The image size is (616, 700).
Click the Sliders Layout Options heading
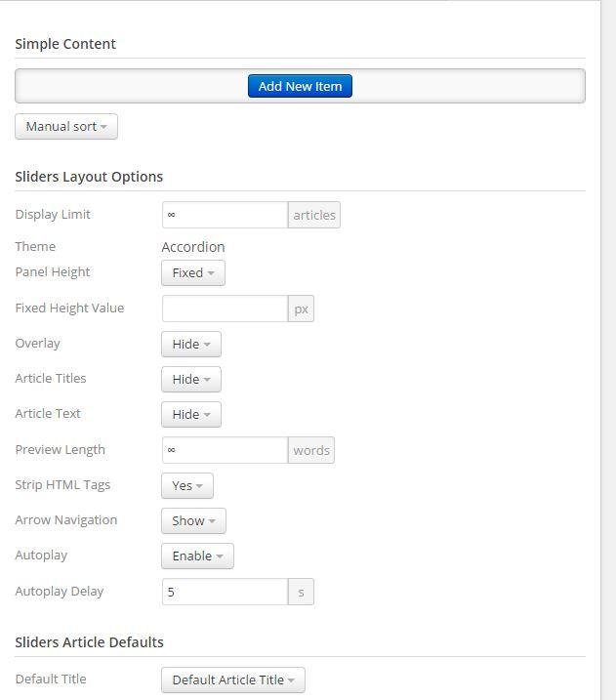pos(89,177)
